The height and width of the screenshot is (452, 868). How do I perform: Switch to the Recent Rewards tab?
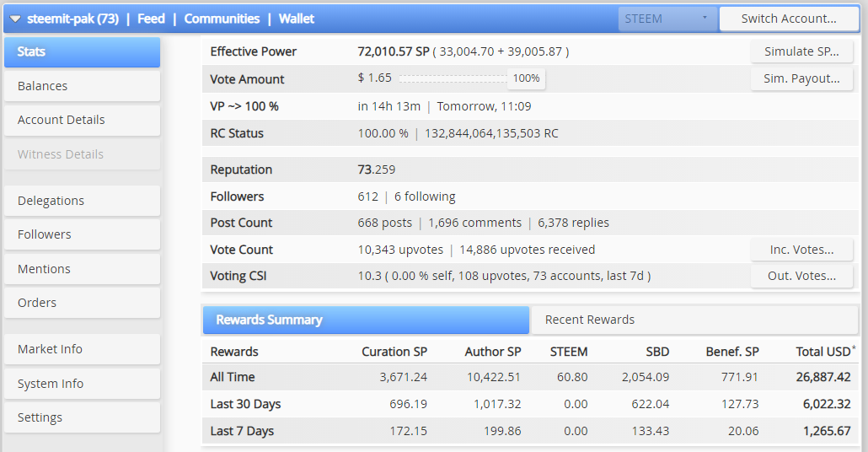[x=694, y=320]
